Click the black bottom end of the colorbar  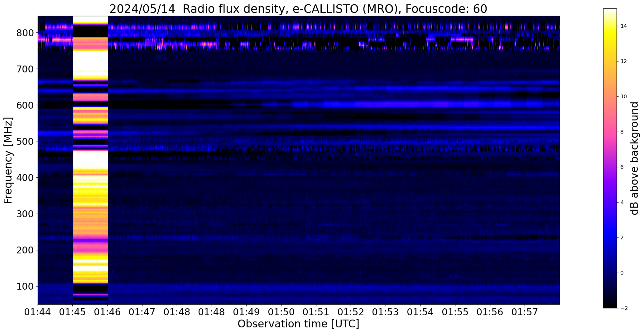point(610,306)
